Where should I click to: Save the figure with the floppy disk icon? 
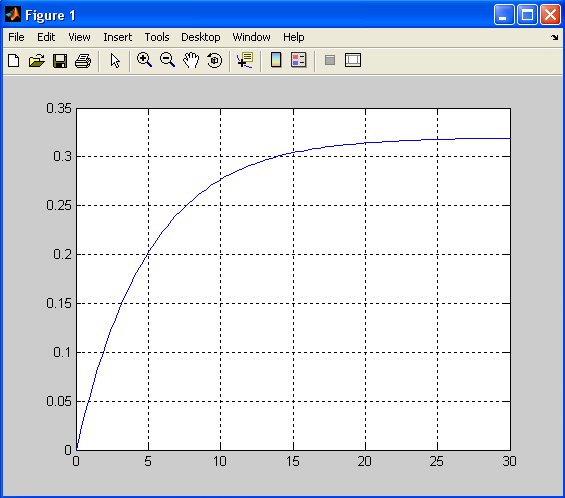pyautogui.click(x=60, y=61)
